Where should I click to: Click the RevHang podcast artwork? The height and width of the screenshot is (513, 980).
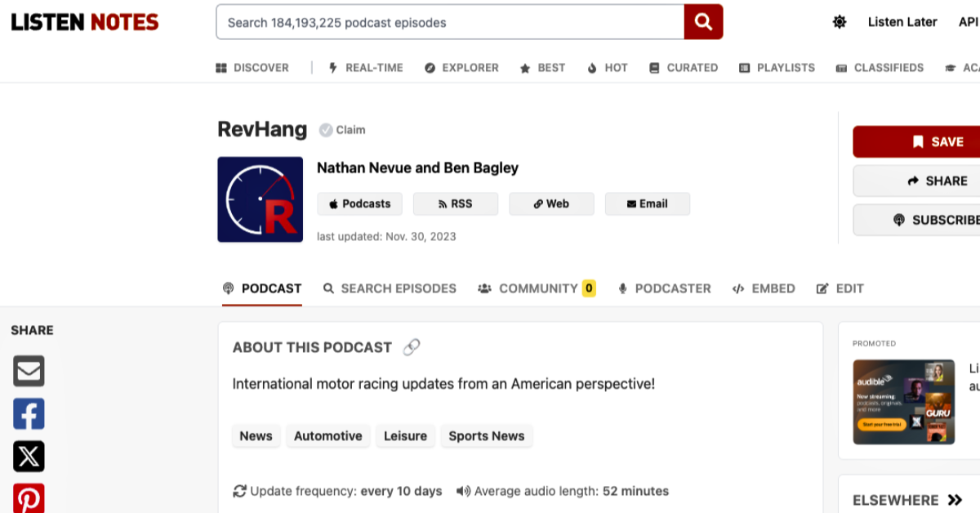(x=260, y=199)
